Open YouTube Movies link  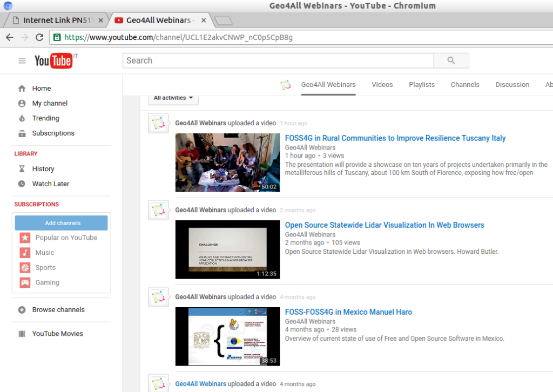(57, 334)
